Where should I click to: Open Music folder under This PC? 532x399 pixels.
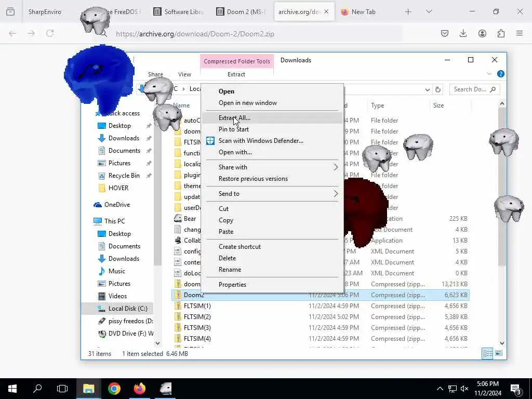[117, 271]
